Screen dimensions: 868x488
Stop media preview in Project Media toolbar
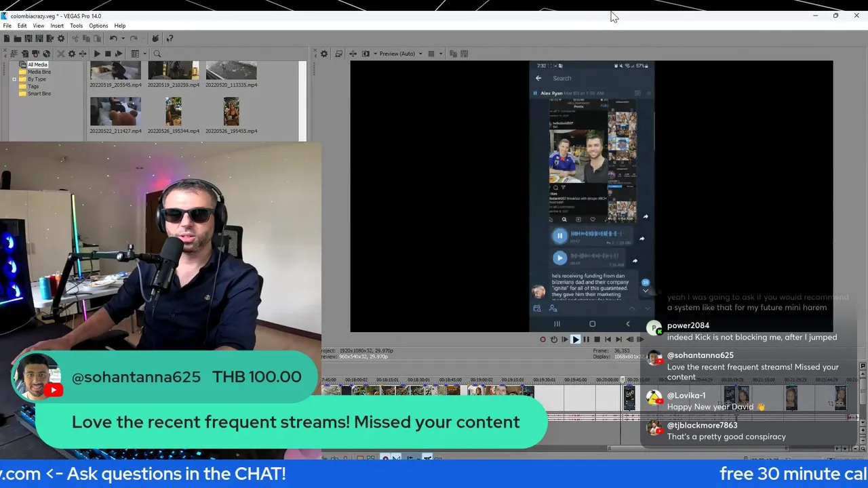107,54
